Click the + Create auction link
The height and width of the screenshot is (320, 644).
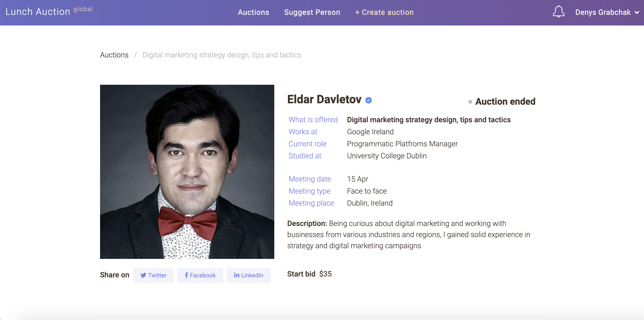384,12
